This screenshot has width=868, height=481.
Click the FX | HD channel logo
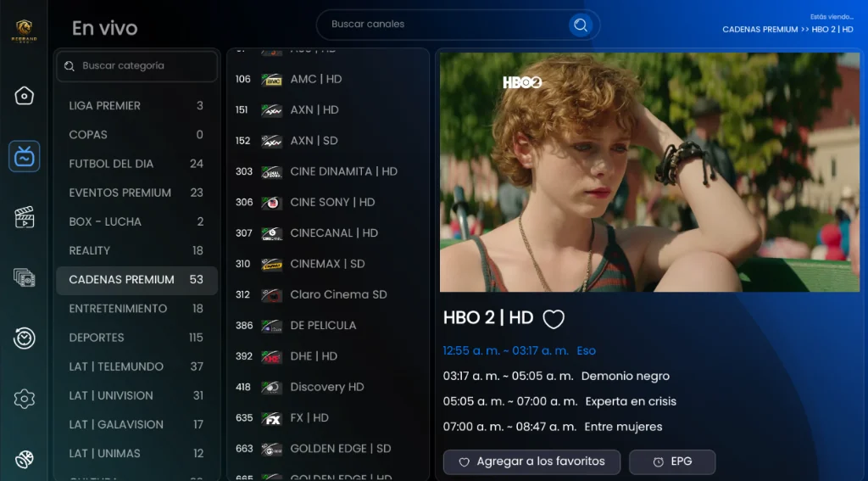click(x=272, y=418)
